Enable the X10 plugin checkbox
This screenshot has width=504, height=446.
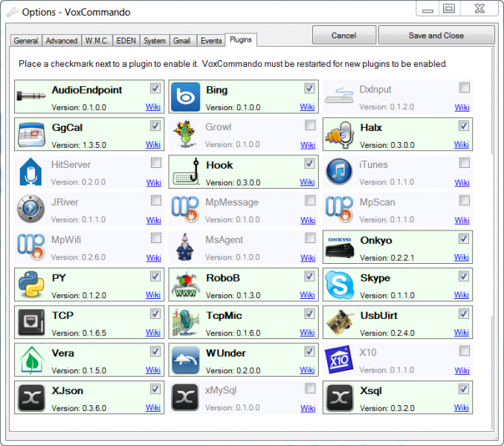465,351
